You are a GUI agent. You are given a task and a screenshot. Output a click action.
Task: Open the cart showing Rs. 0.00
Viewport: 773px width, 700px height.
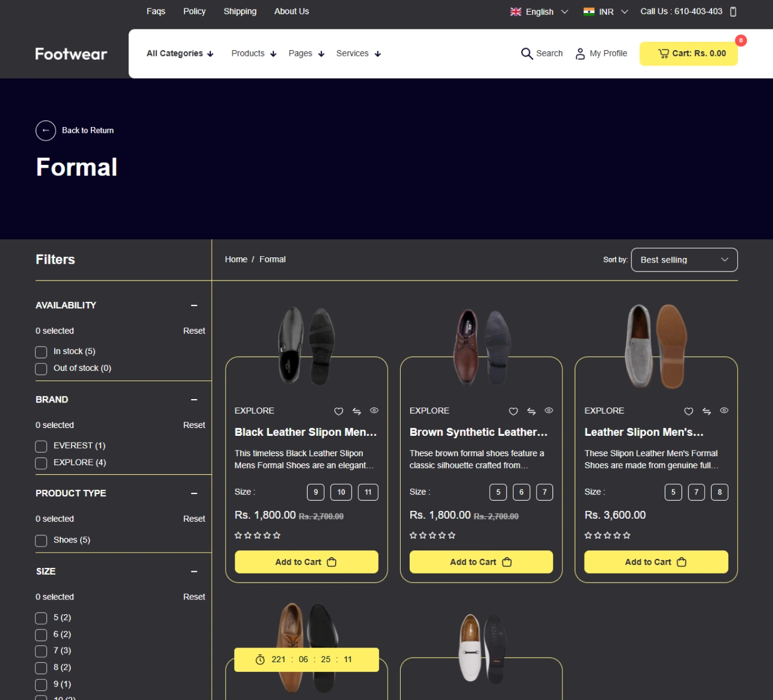(x=688, y=54)
